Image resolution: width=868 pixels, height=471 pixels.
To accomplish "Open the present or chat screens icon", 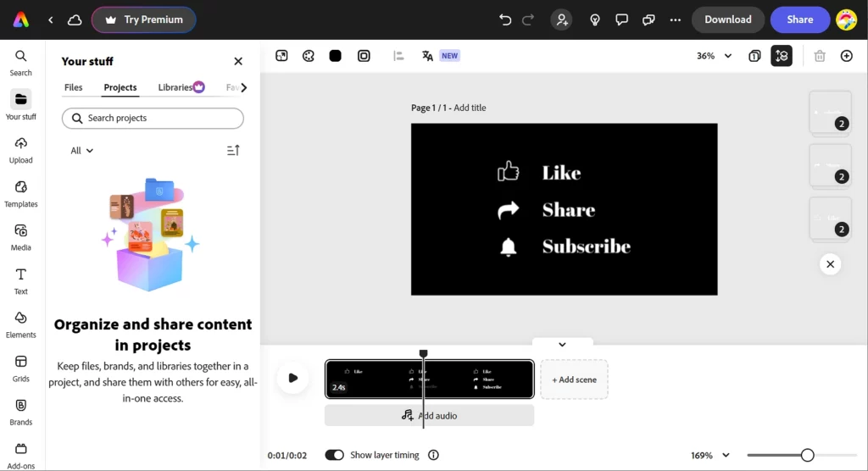I will pyautogui.click(x=648, y=20).
